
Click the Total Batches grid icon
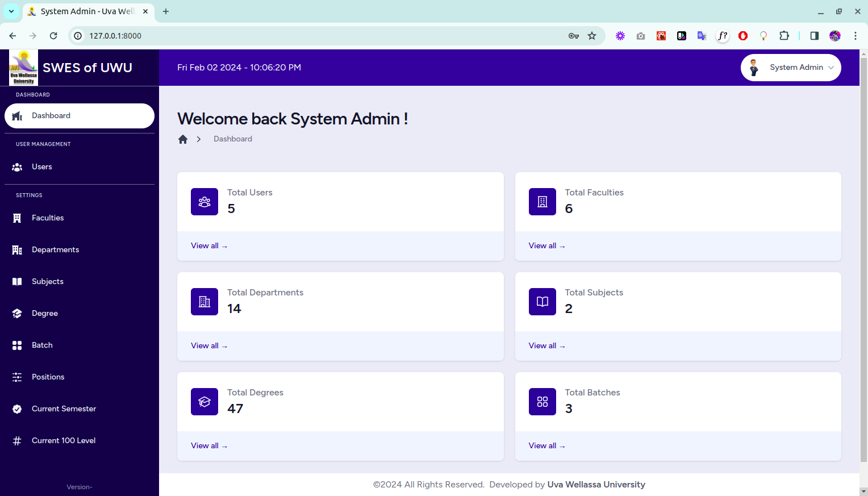click(542, 402)
